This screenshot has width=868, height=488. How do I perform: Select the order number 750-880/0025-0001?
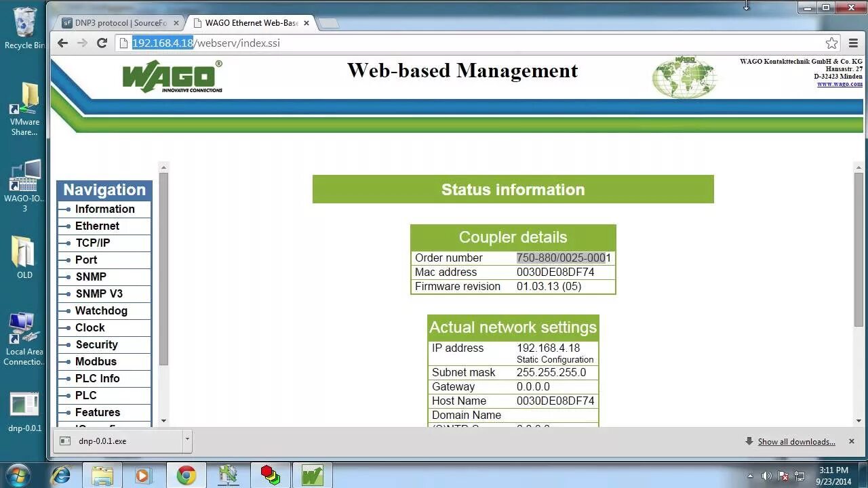(564, 258)
